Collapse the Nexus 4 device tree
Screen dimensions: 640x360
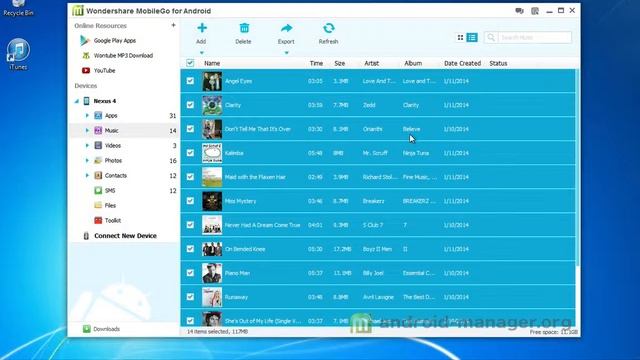coord(77,101)
